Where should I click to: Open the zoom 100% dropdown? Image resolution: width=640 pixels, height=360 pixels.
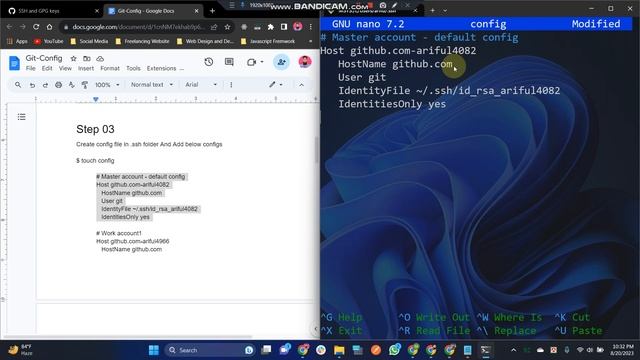tap(107, 85)
